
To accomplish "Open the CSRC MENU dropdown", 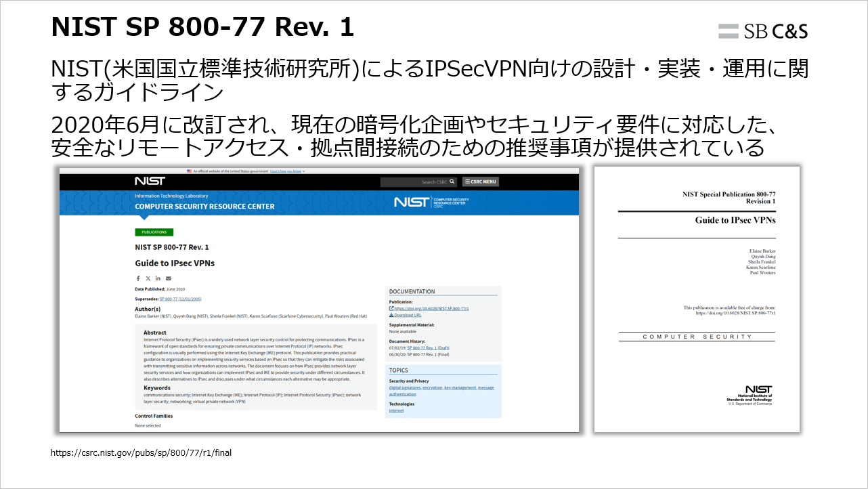I will pyautogui.click(x=481, y=182).
